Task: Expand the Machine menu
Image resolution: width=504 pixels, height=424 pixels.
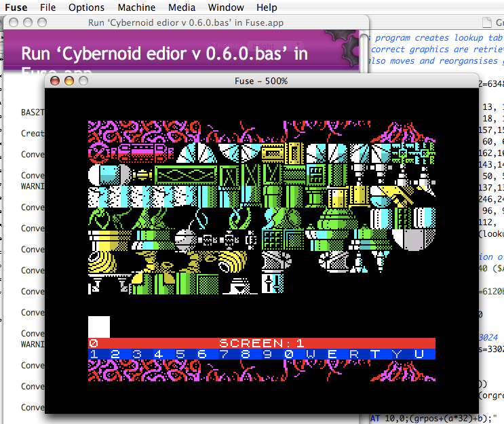Action: (136, 7)
